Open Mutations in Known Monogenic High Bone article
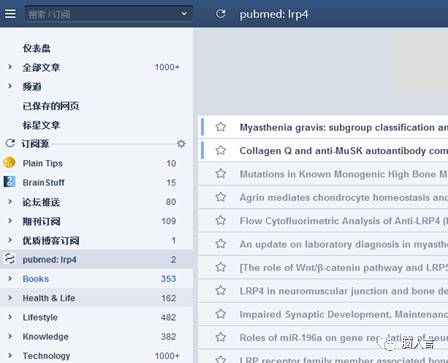448x363 pixels. click(344, 174)
